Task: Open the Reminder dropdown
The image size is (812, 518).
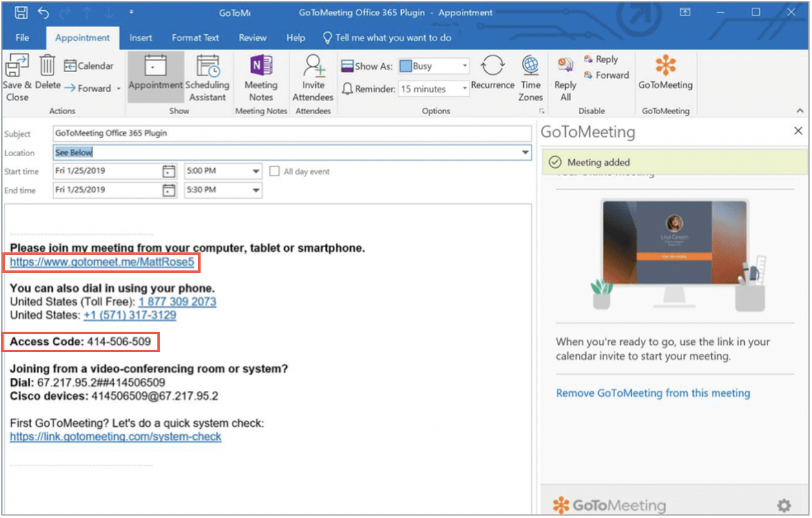Action: point(465,88)
